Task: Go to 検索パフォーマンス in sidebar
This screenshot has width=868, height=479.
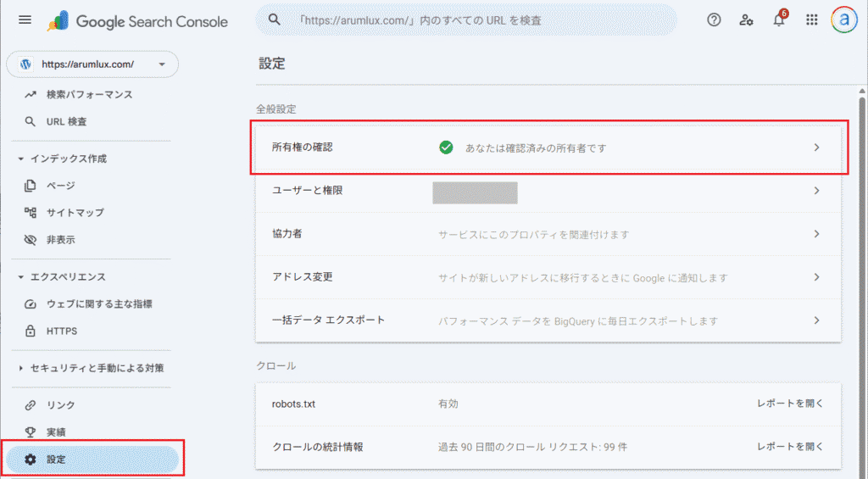Action: pos(90,95)
